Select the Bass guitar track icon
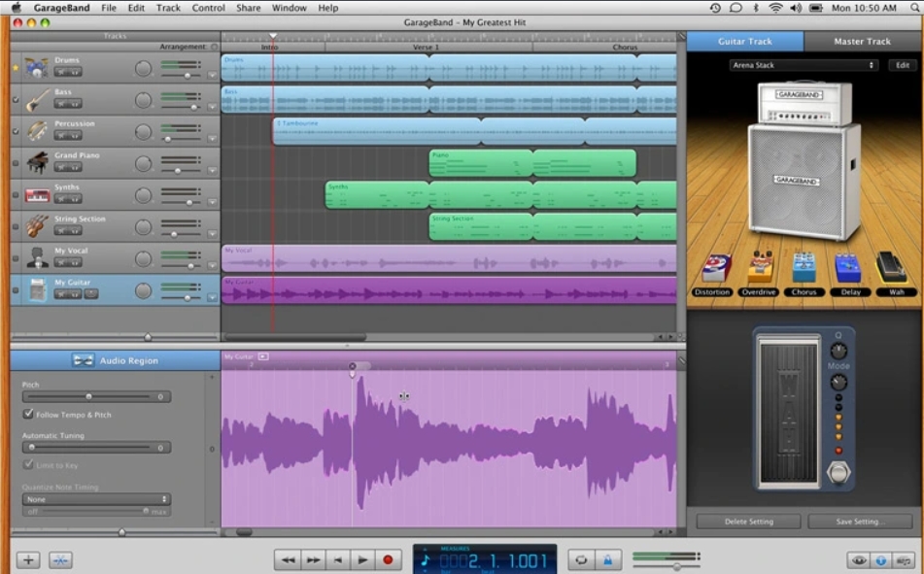 pos(37,100)
